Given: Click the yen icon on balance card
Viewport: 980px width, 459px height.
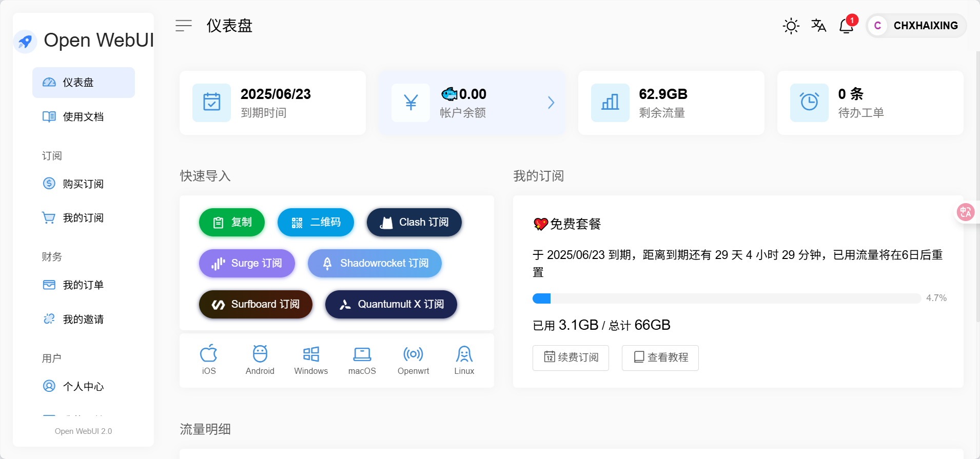Looking at the screenshot, I should tap(410, 103).
